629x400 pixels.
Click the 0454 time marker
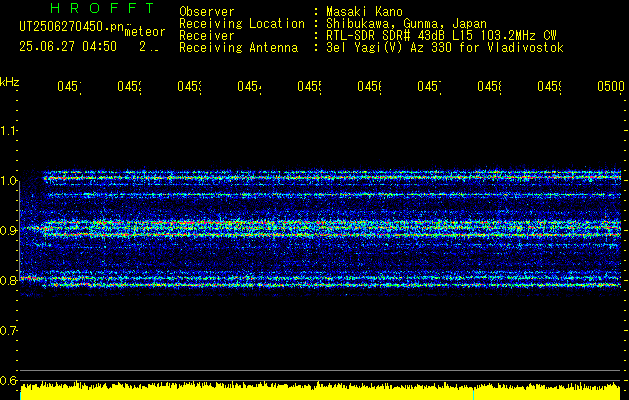[x=249, y=86]
